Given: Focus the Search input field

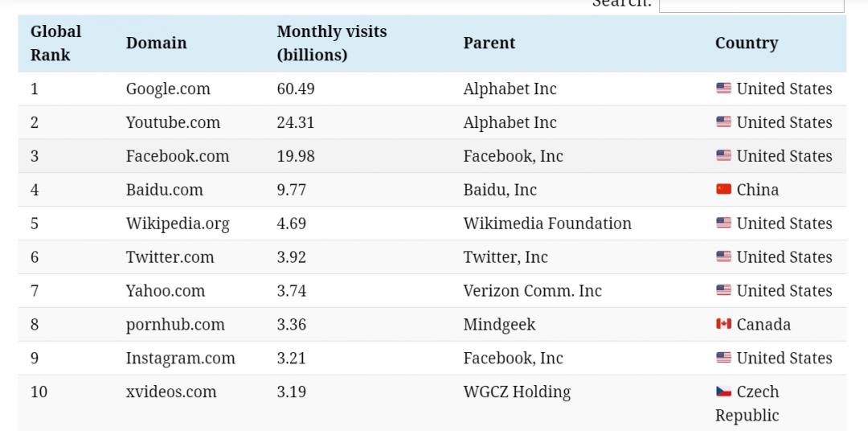Looking at the screenshot, I should tap(751, 5).
